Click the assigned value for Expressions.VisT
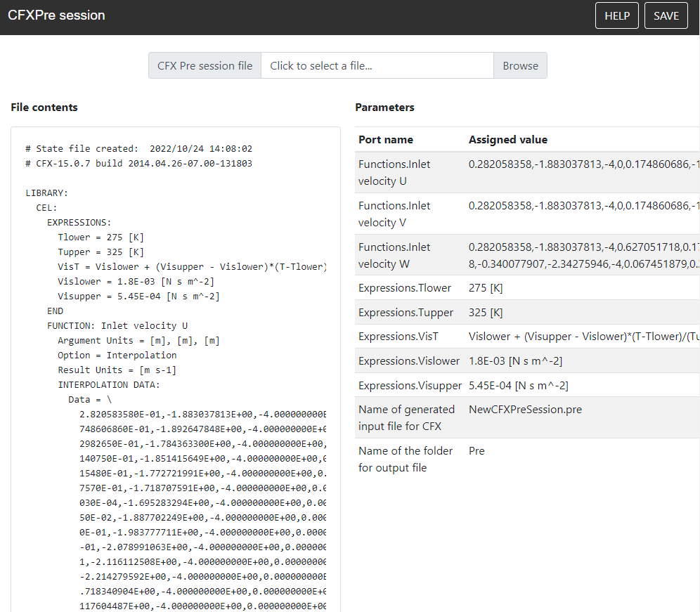Image resolution: width=700 pixels, height=612 pixels. (584, 337)
